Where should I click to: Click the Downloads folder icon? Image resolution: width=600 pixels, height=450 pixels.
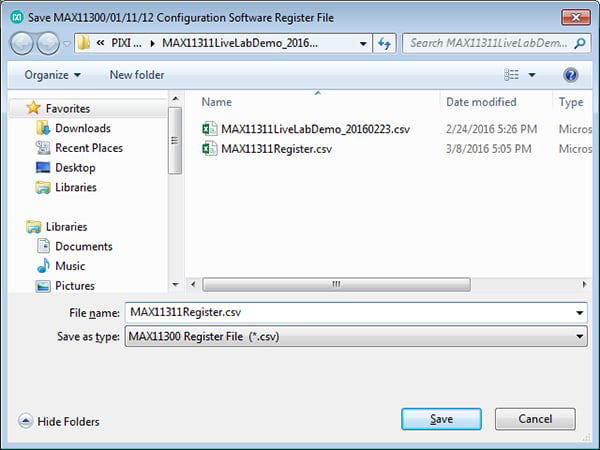pyautogui.click(x=43, y=128)
